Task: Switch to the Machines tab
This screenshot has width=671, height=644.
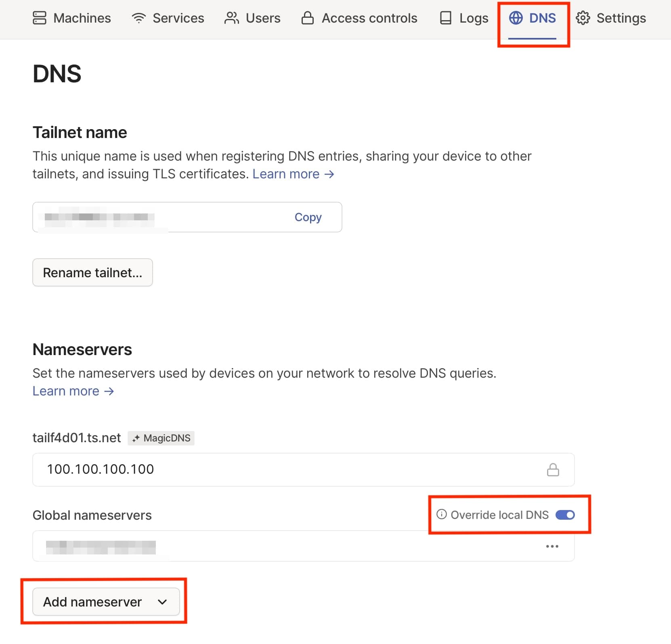Action: (82, 18)
